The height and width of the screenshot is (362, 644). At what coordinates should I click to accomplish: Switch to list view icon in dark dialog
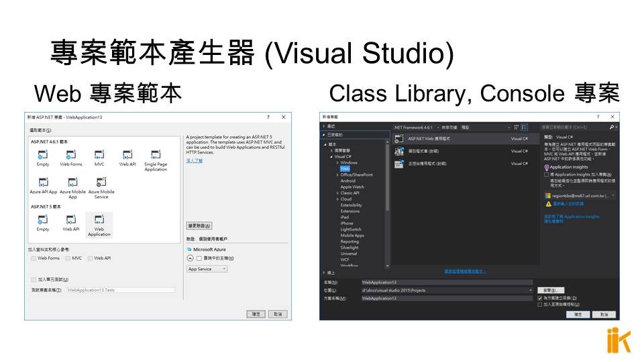[525, 127]
